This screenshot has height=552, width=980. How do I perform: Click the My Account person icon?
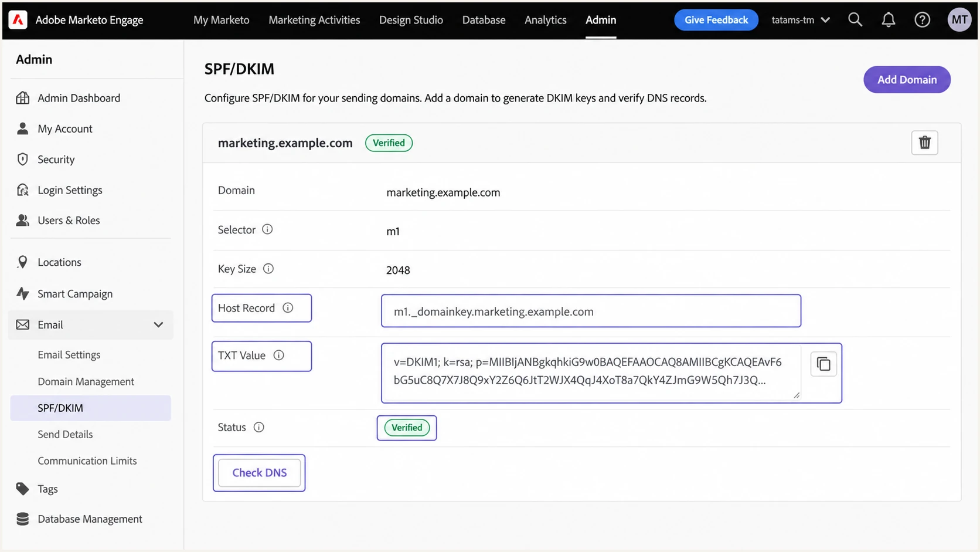[22, 128]
